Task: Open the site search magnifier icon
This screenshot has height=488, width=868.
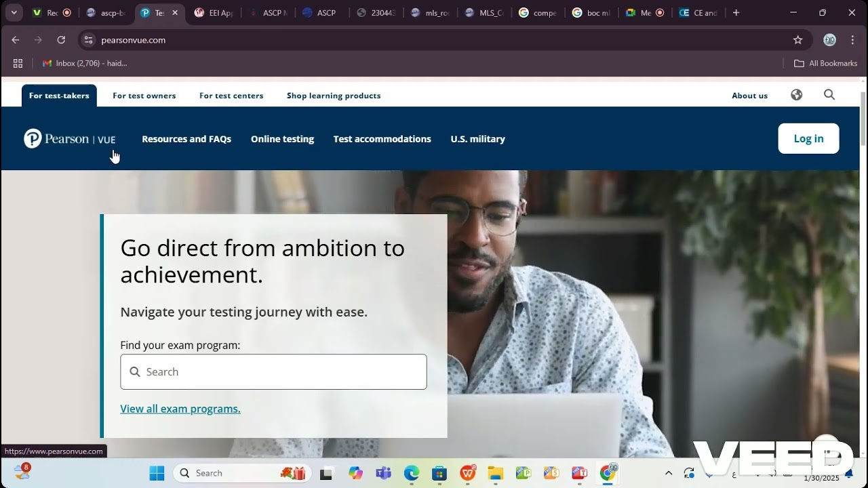Action: [829, 95]
